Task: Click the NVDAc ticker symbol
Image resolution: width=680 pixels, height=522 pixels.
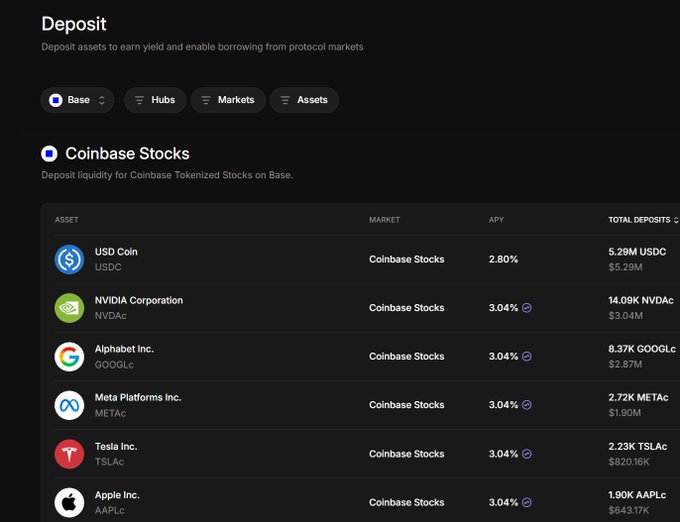Action: (x=111, y=316)
